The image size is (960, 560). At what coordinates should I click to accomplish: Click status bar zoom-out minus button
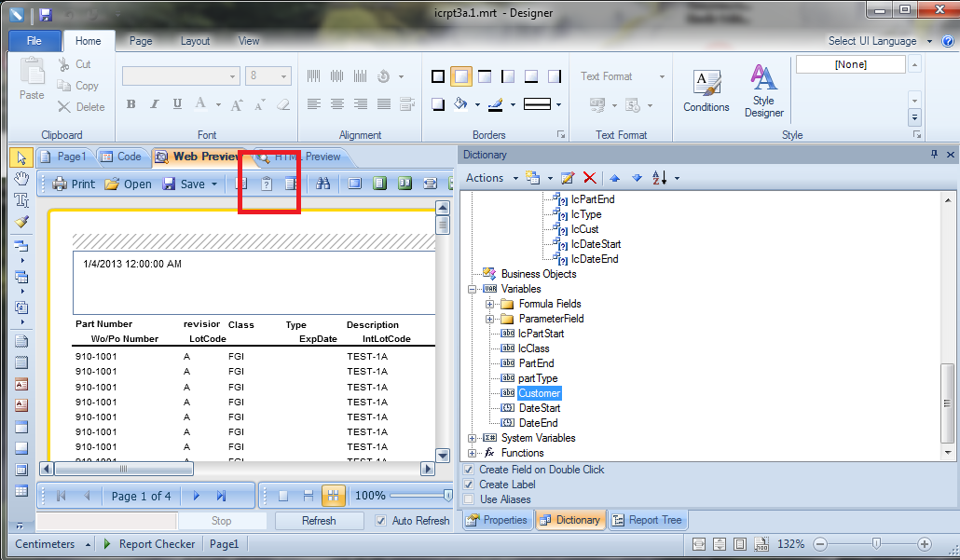[820, 544]
